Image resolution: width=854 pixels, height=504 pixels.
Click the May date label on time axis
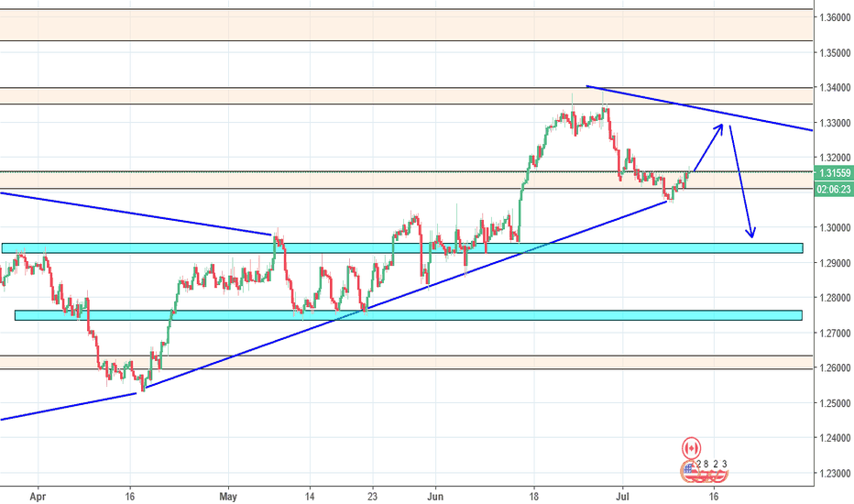coord(228,497)
